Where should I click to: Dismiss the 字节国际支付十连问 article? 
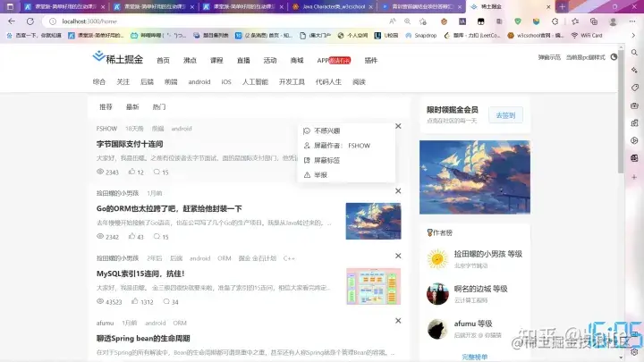pos(398,126)
